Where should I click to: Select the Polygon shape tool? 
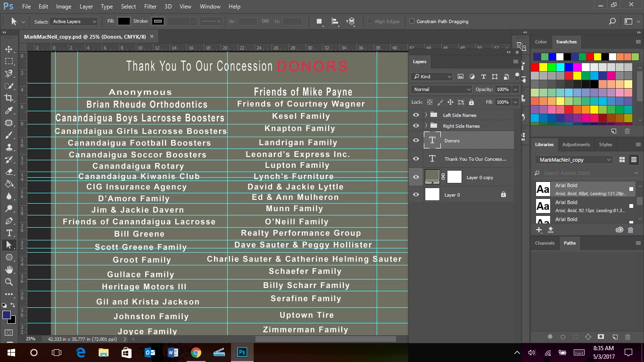[9, 257]
